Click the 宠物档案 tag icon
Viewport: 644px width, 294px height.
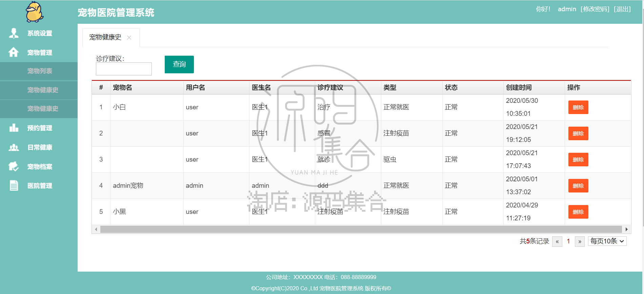click(14, 166)
